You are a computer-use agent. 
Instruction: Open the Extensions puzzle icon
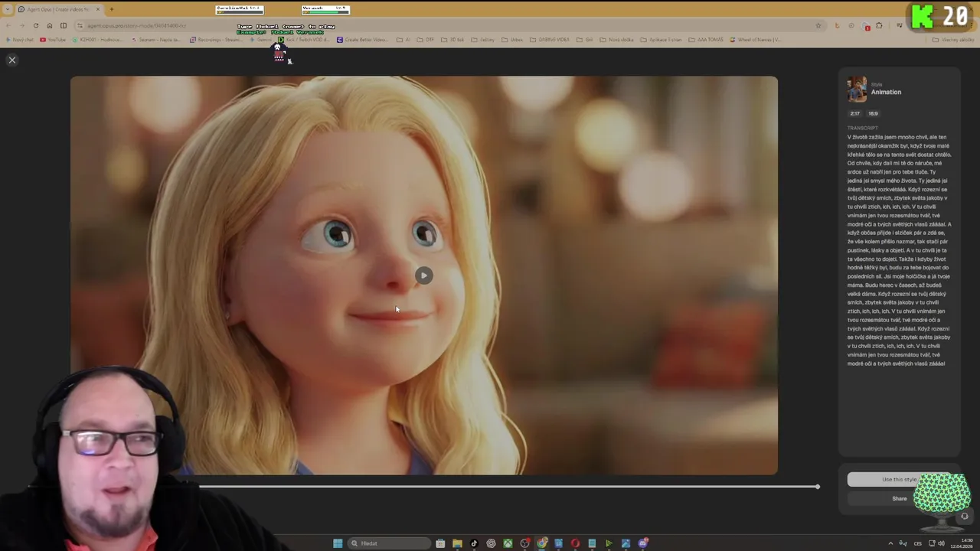(879, 25)
